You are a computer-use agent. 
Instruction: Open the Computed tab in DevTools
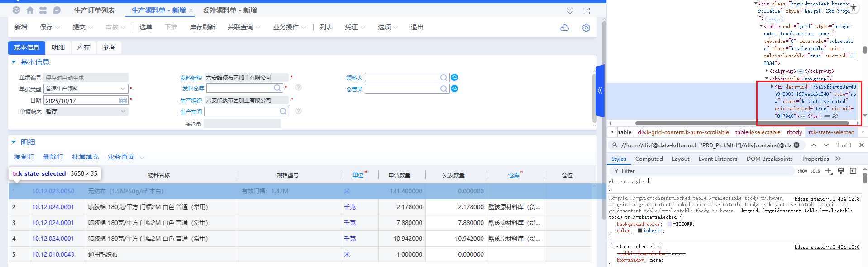[649, 159]
